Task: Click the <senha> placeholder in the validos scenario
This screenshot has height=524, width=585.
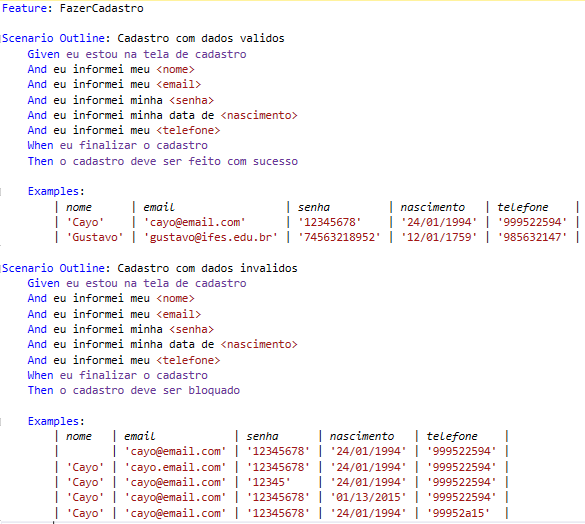Action: pos(191,101)
